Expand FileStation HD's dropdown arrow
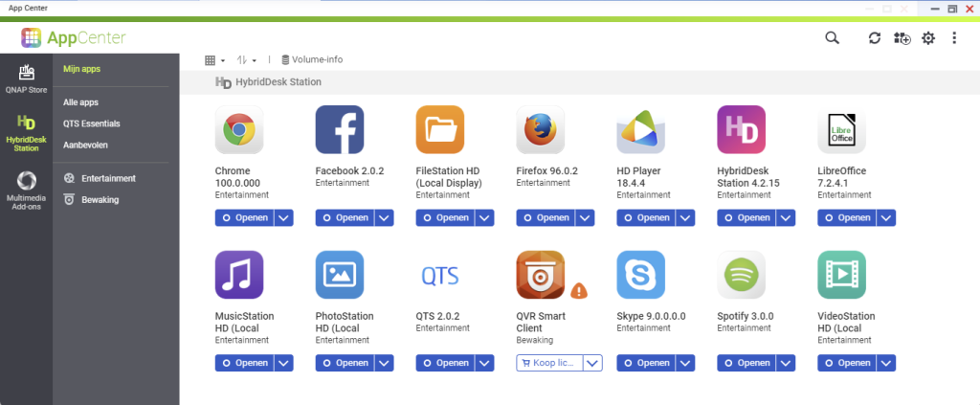Viewport: 980px width, 405px height. click(484, 217)
